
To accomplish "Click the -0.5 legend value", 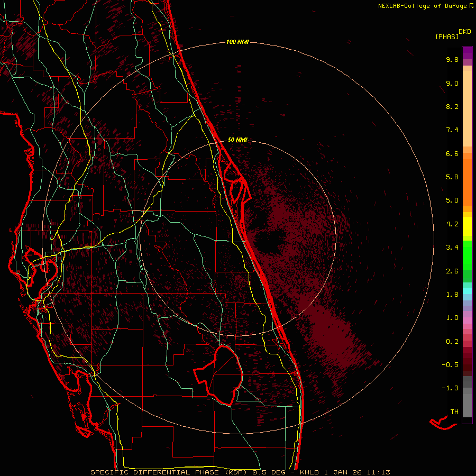I will click(450, 365).
